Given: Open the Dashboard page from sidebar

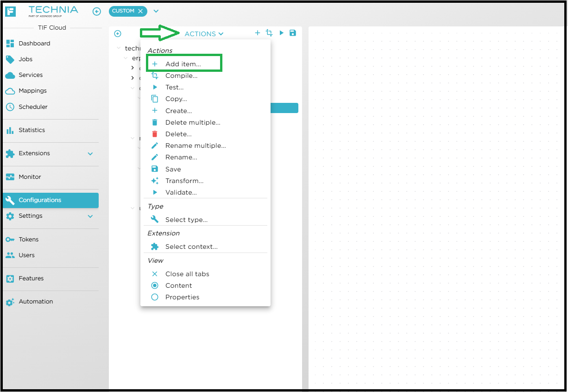Looking at the screenshot, I should pyautogui.click(x=34, y=44).
